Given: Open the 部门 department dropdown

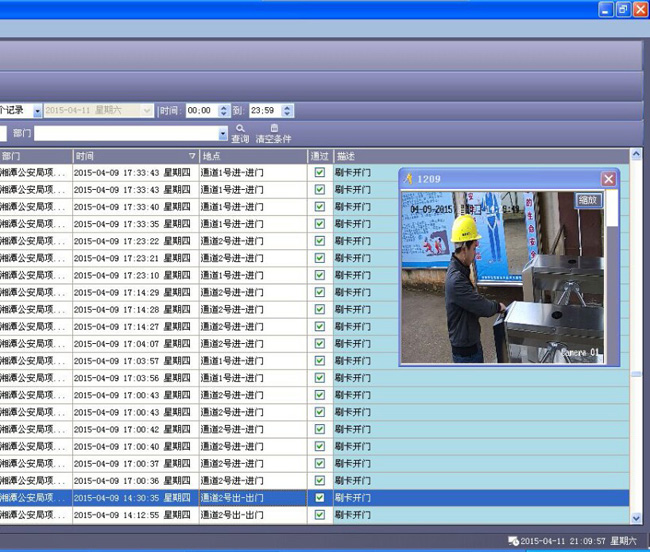Looking at the screenshot, I should (223, 133).
